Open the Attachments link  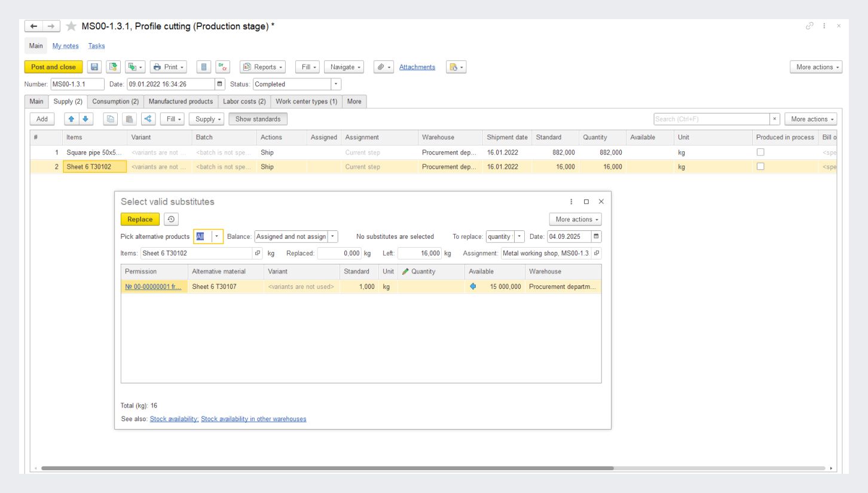tap(417, 67)
